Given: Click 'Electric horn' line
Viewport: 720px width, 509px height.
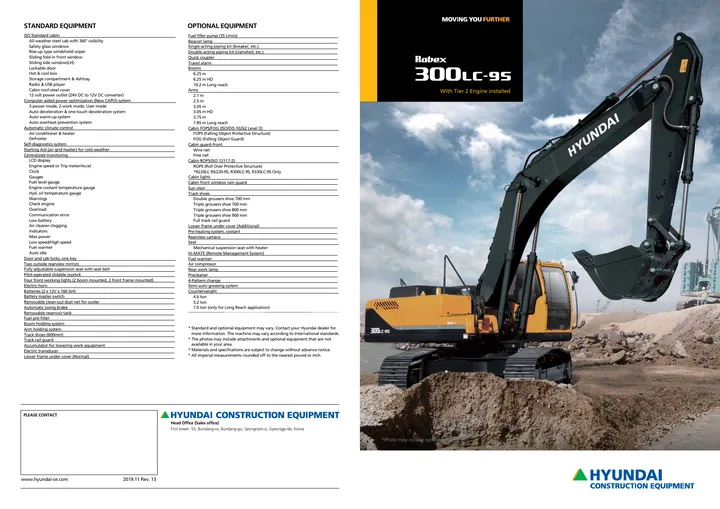Looking at the screenshot, I should (36, 286).
